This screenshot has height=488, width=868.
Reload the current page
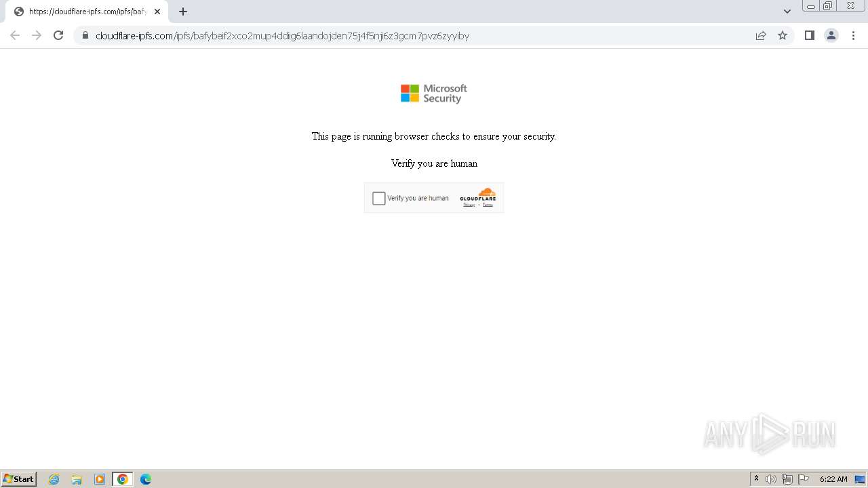click(58, 36)
